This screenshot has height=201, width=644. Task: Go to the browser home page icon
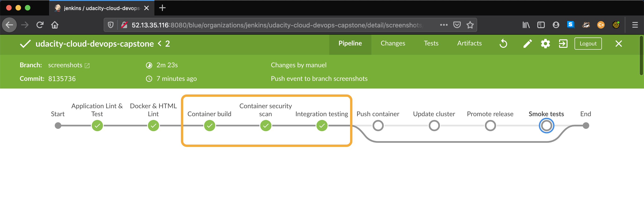[55, 25]
